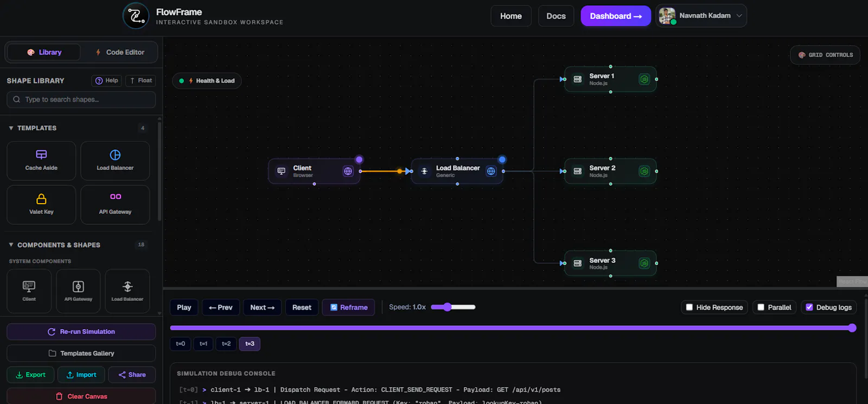Click the globe icon on Load Balancer node
Viewport: 868px width, 404px height.
491,171
